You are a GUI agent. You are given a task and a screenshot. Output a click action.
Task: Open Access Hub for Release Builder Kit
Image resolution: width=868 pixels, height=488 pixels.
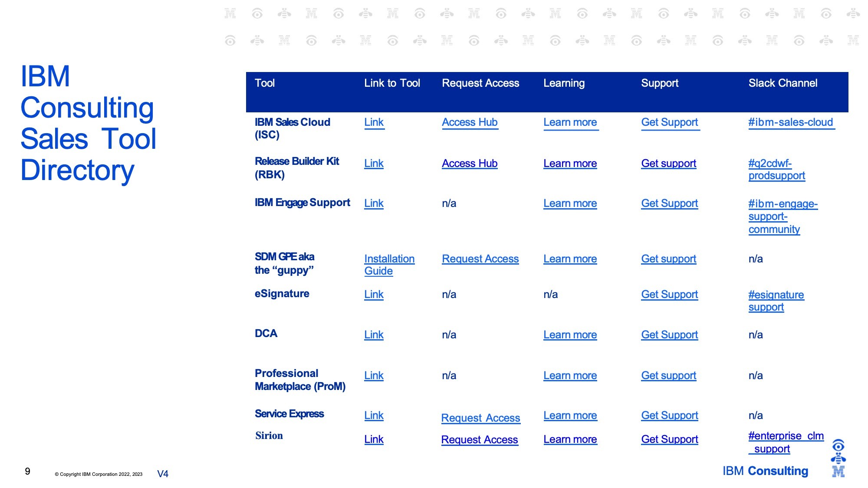tap(469, 164)
